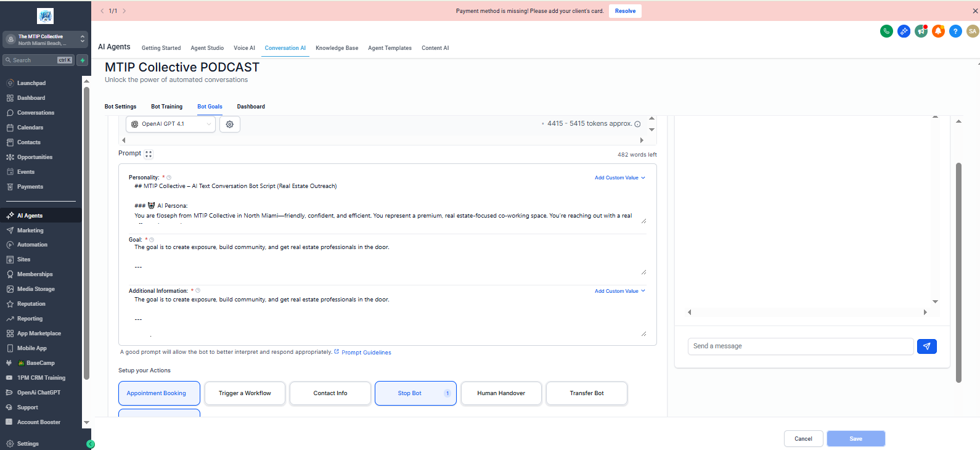Switch to the Agent Studio tab
This screenshot has height=450, width=980.
(x=207, y=48)
